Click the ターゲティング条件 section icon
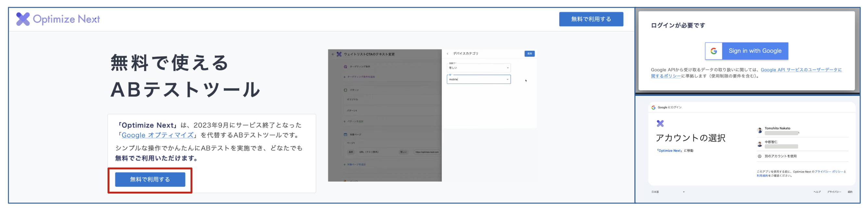Image resolution: width=868 pixels, height=208 pixels. (345, 67)
